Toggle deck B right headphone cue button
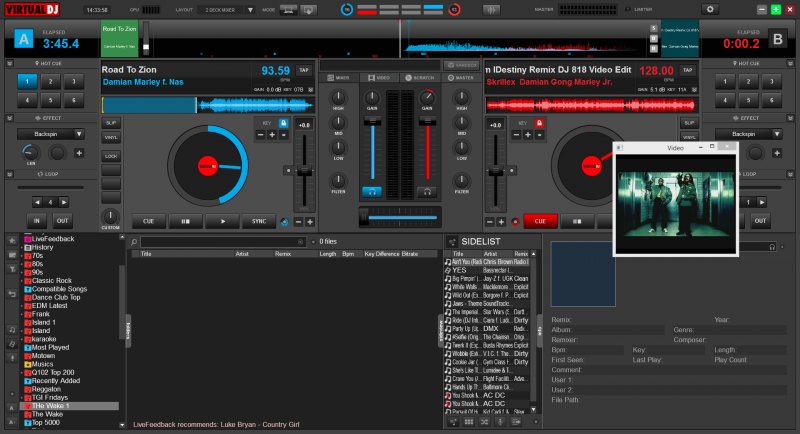The height and width of the screenshot is (434, 800). coord(427,192)
